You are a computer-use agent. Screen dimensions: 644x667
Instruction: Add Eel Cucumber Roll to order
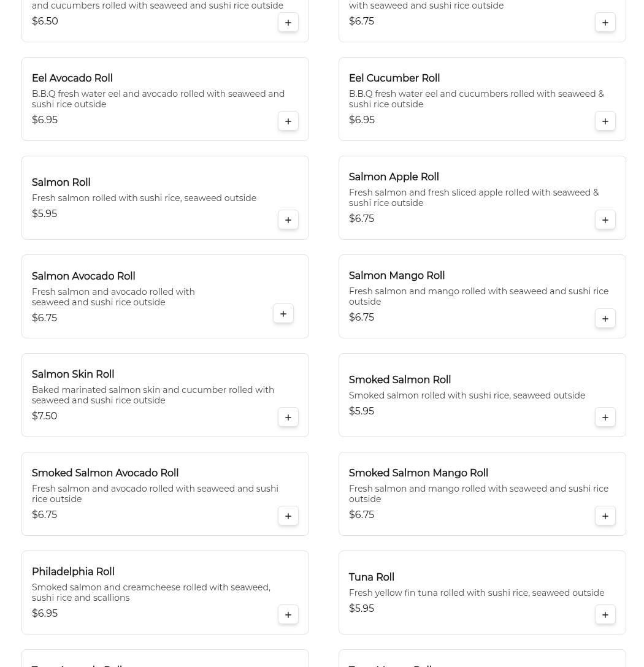(605, 121)
